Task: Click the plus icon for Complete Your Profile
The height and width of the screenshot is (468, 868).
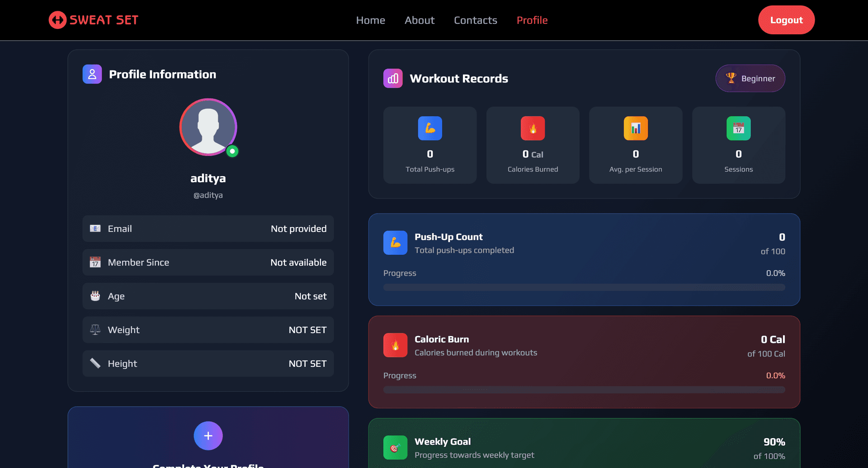Action: 208,436
